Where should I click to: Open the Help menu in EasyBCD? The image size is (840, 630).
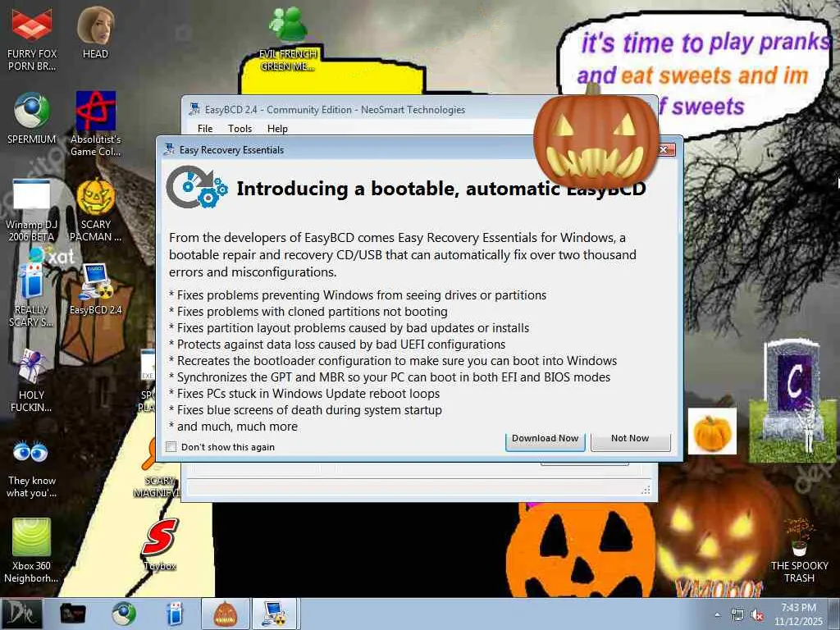pyautogui.click(x=277, y=129)
